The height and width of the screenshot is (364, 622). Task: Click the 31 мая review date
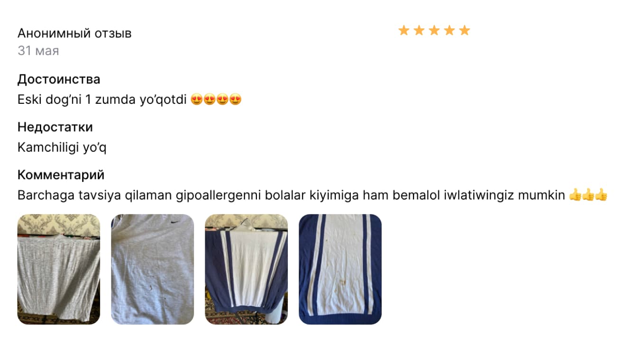[x=38, y=51]
